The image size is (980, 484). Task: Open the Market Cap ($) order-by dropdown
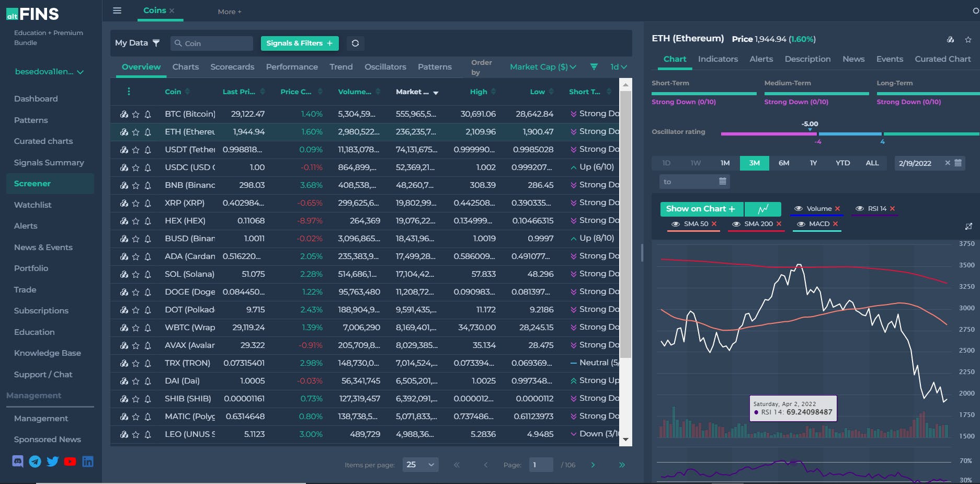[x=543, y=67]
